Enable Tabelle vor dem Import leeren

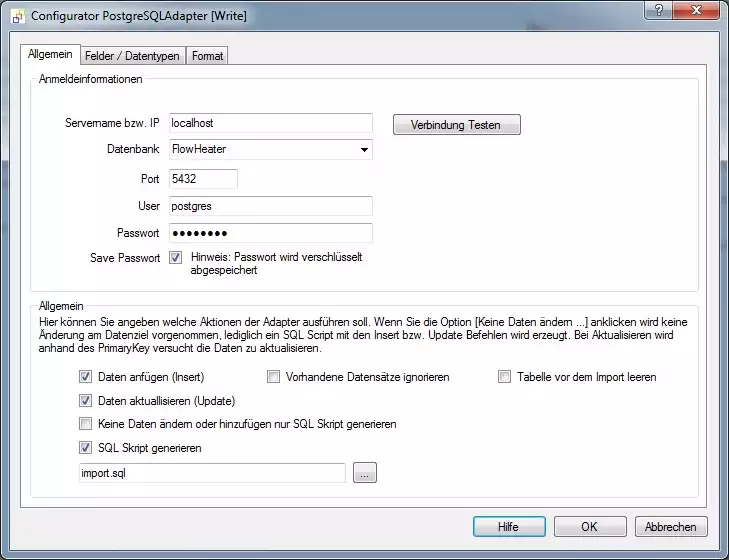click(x=505, y=377)
